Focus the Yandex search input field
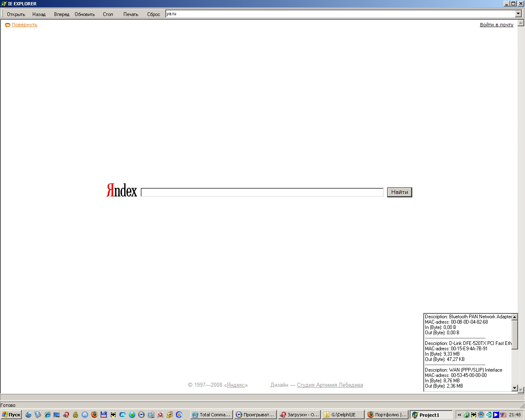525x420 pixels. pos(262,192)
